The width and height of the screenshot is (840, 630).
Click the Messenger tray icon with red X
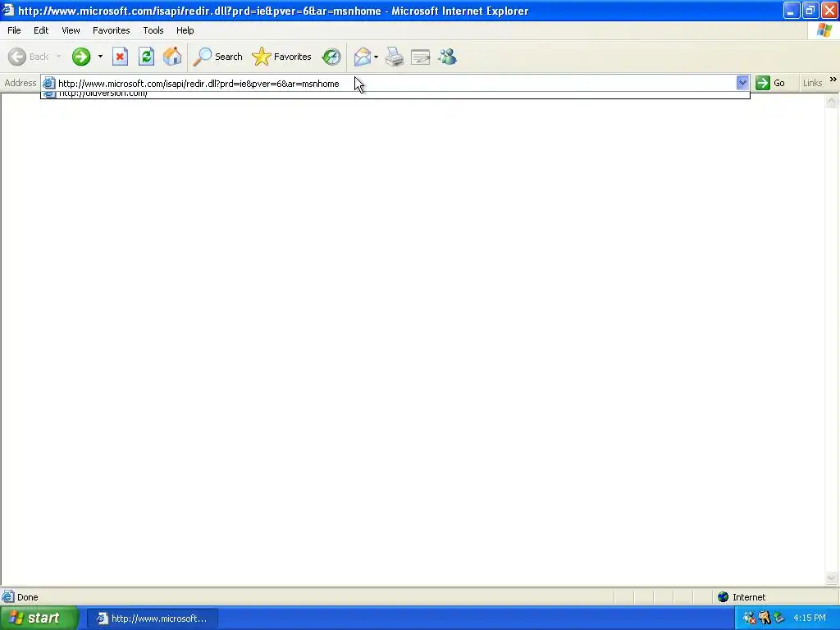pyautogui.click(x=750, y=619)
